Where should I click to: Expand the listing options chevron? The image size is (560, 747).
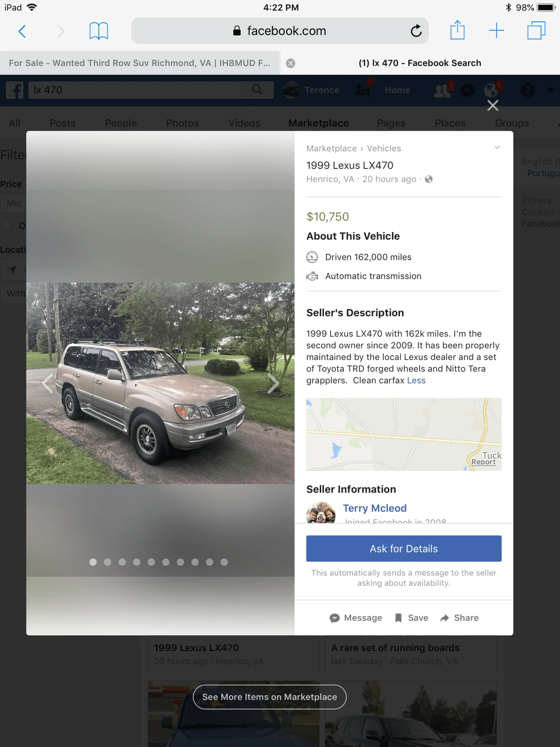pos(497,147)
